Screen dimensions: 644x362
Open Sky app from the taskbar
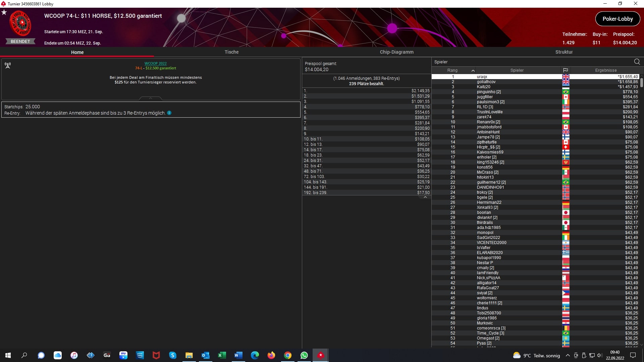click(x=123, y=355)
